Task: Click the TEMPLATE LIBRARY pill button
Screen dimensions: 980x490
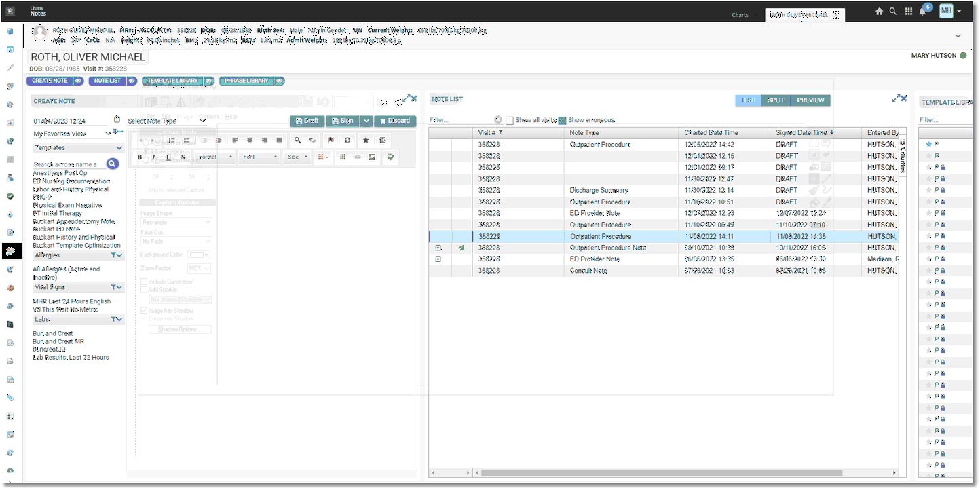Action: click(x=172, y=81)
